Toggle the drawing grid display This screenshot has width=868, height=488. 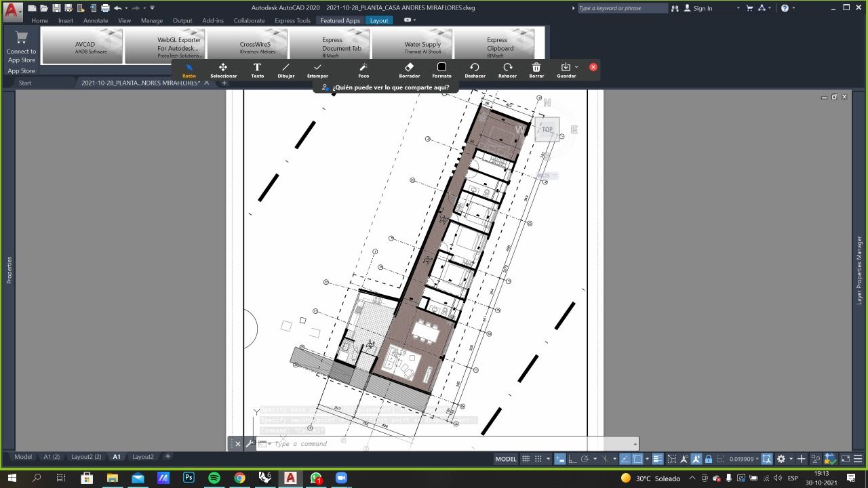[526, 459]
